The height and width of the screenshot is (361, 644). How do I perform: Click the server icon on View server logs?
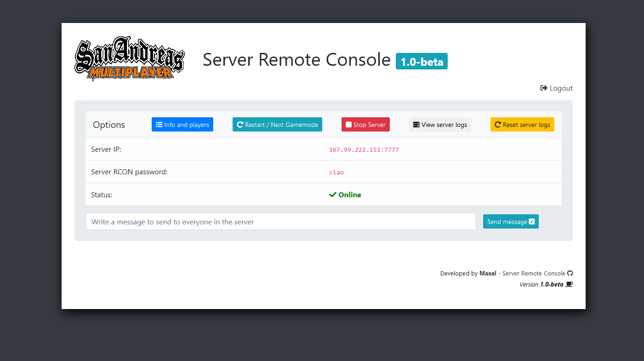416,125
